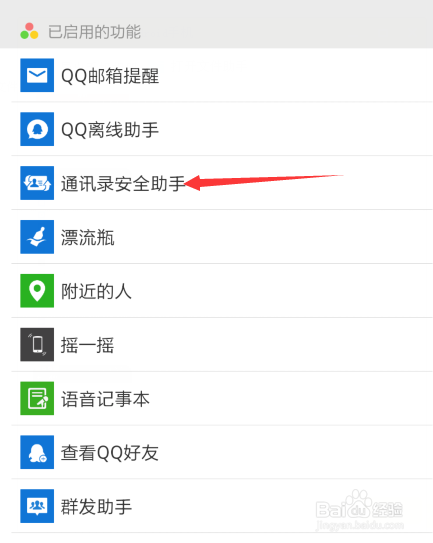Select the 附近的人 text label
433x543 pixels.
pyautogui.click(x=96, y=291)
